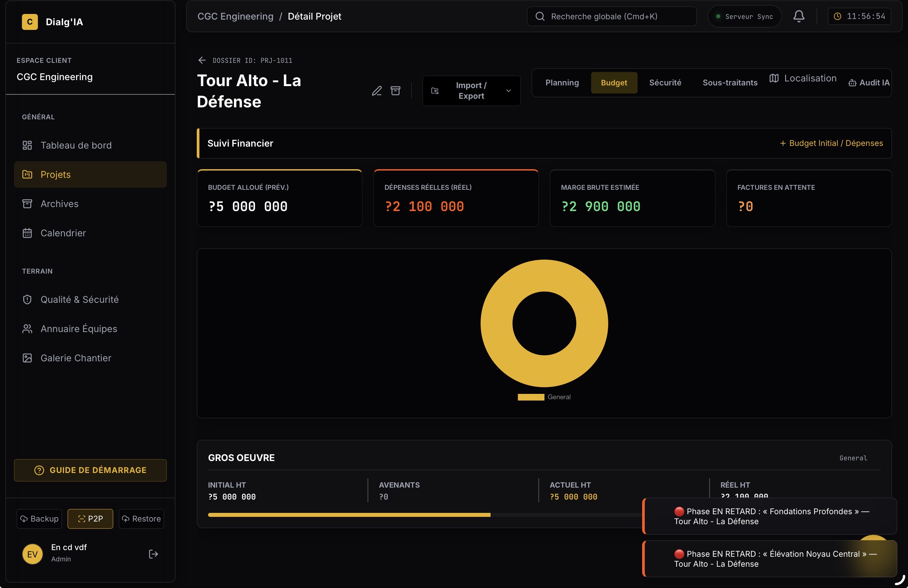Click the EV user avatar
The width and height of the screenshot is (908, 588).
click(x=33, y=554)
